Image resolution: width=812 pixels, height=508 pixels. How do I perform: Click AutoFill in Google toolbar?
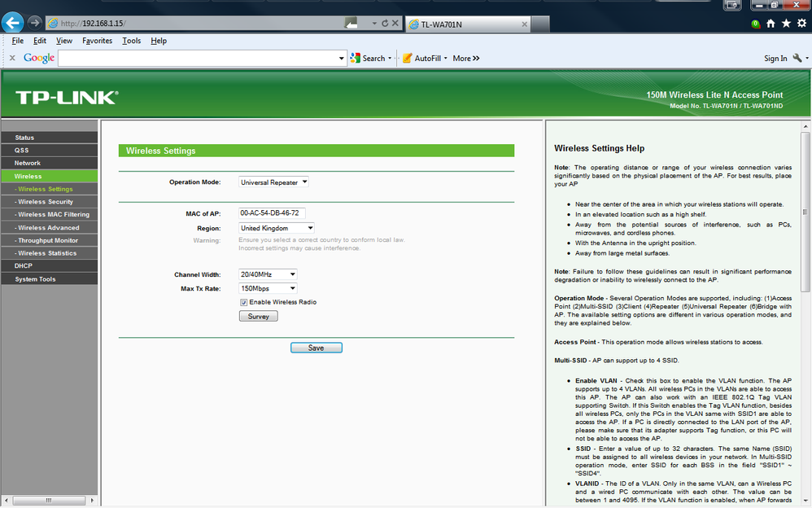click(x=425, y=58)
